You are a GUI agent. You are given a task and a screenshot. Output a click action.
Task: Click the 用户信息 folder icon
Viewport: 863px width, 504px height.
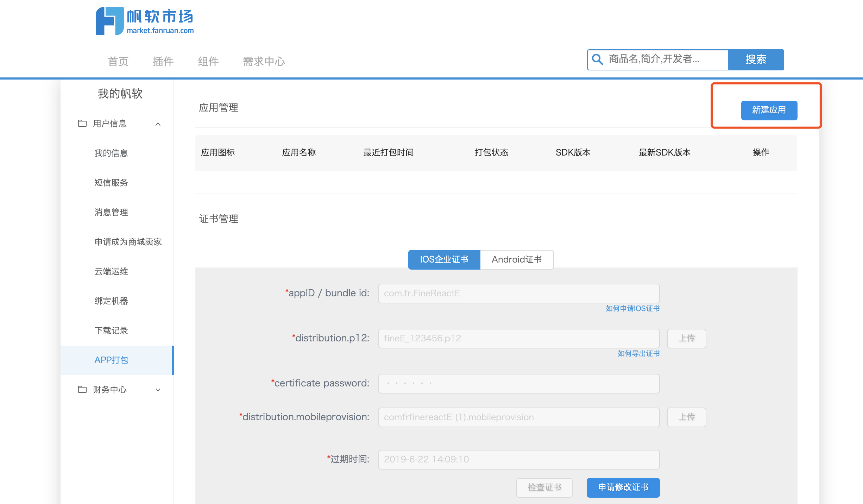click(x=82, y=124)
